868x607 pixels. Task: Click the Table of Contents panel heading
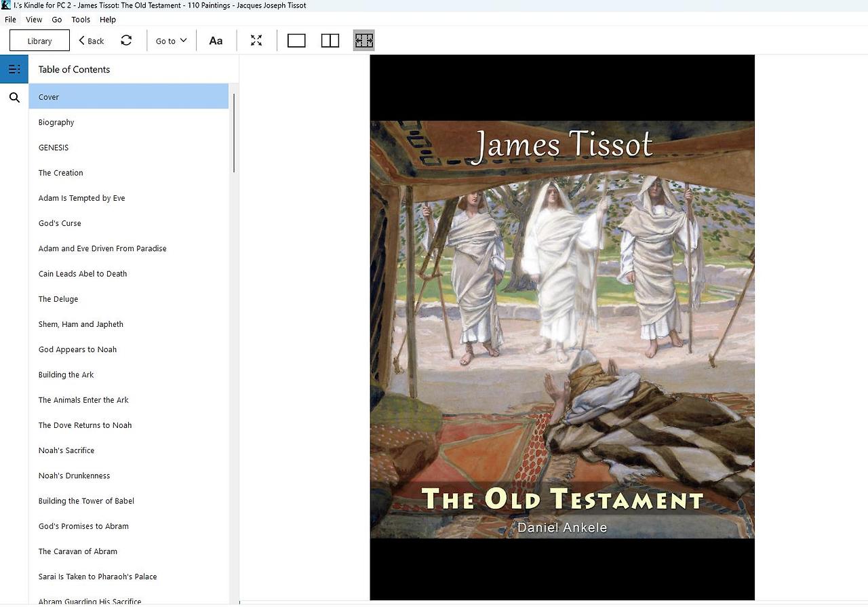coord(74,69)
